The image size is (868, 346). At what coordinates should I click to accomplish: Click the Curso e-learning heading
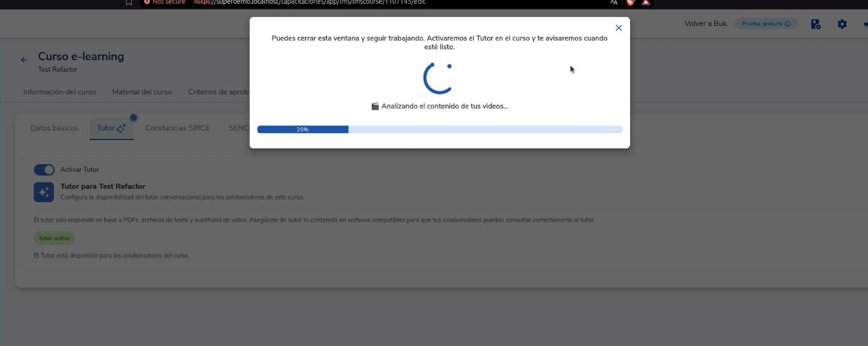(x=81, y=56)
